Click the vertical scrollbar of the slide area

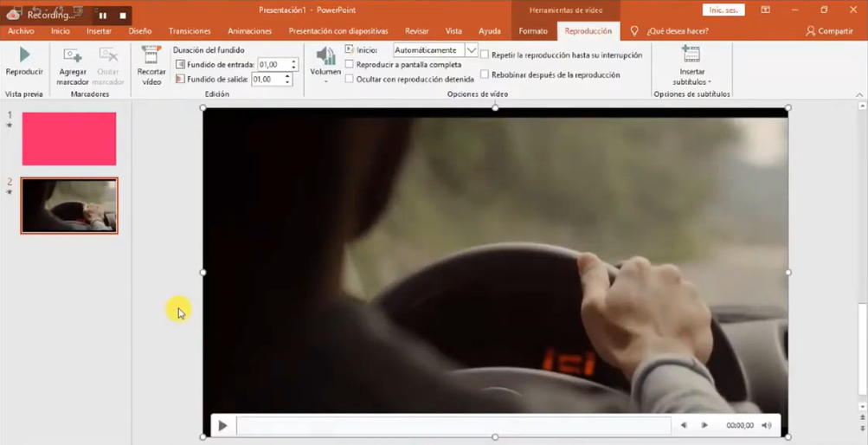click(861, 349)
